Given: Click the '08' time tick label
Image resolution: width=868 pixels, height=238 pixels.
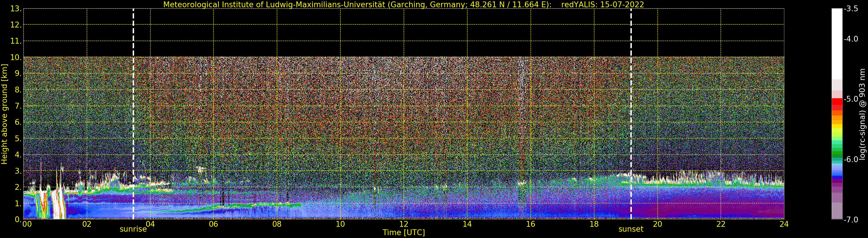Looking at the screenshot, I should click(x=277, y=224).
